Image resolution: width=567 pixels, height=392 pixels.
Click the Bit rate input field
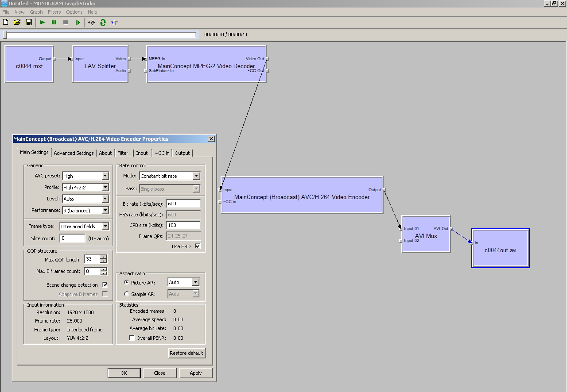(183, 204)
